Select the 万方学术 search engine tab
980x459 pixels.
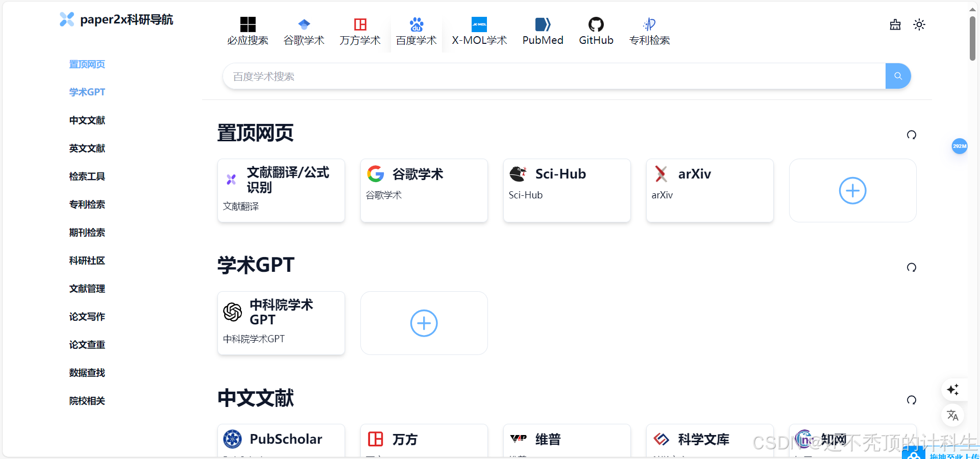(x=360, y=31)
